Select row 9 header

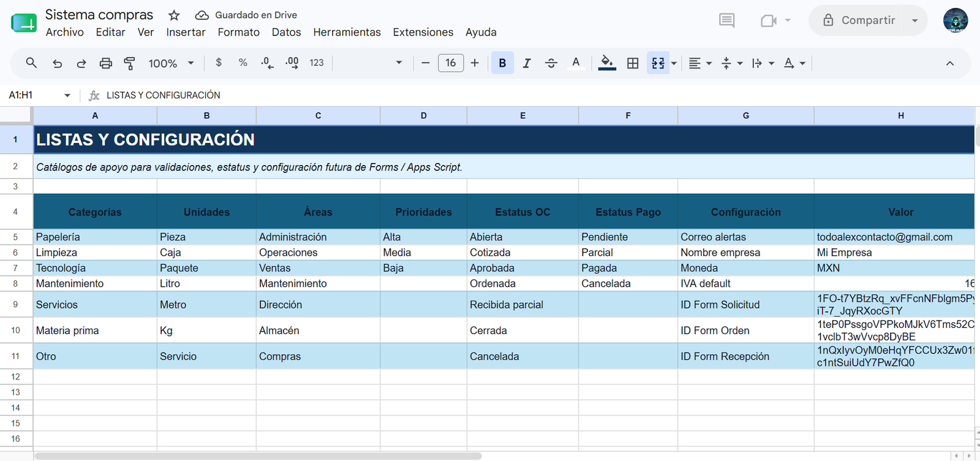point(15,304)
